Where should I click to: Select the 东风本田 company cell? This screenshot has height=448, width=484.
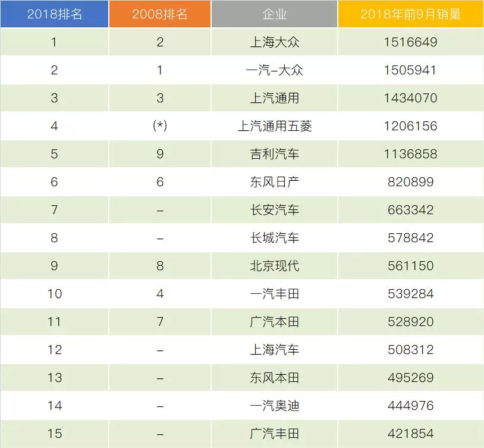[x=275, y=378]
